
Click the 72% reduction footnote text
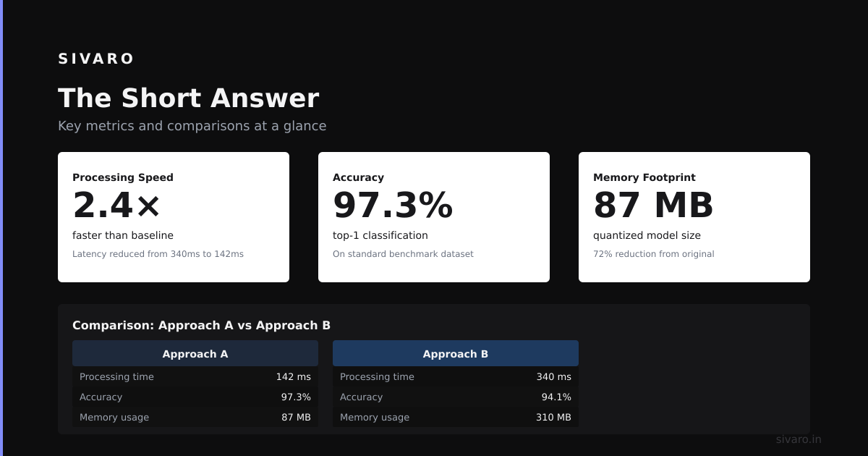click(x=653, y=254)
